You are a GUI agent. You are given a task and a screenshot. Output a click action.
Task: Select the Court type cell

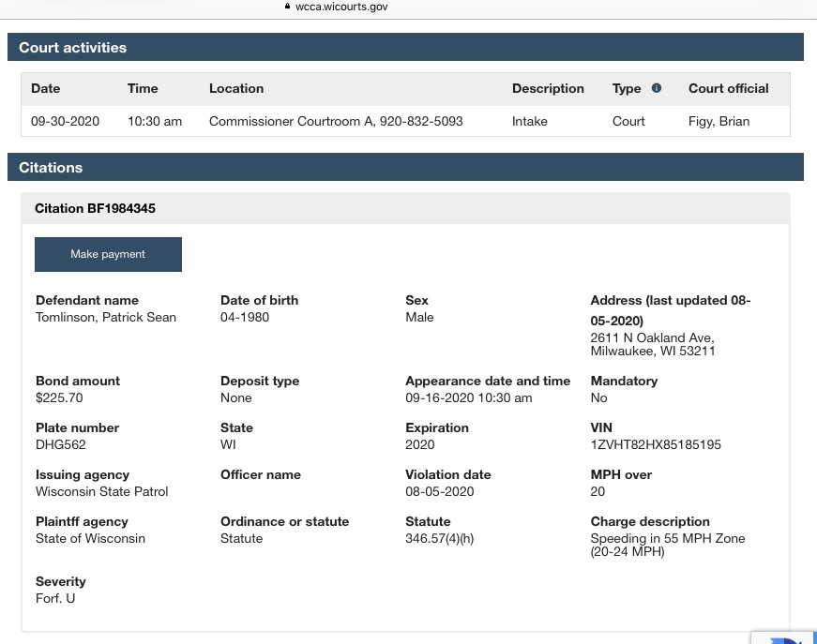[628, 121]
